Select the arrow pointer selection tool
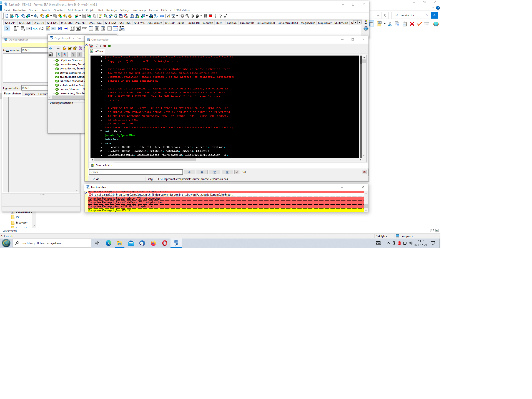532x399 pixels. point(7,28)
